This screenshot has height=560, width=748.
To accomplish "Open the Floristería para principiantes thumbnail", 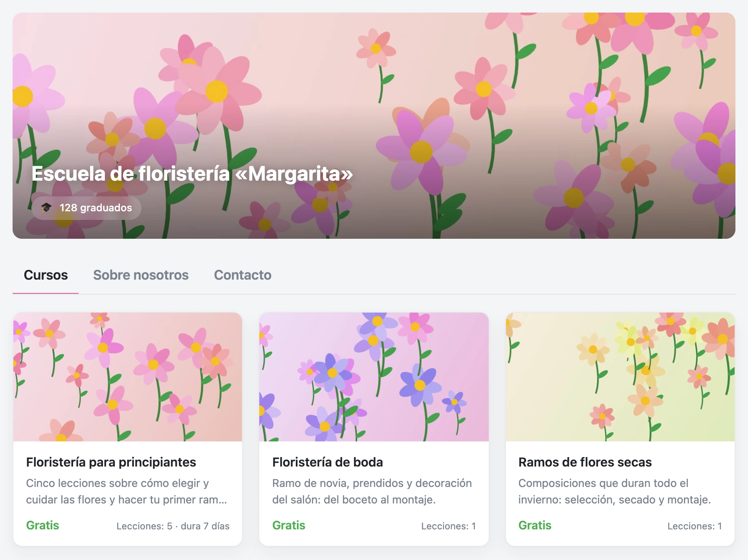I will click(x=128, y=377).
